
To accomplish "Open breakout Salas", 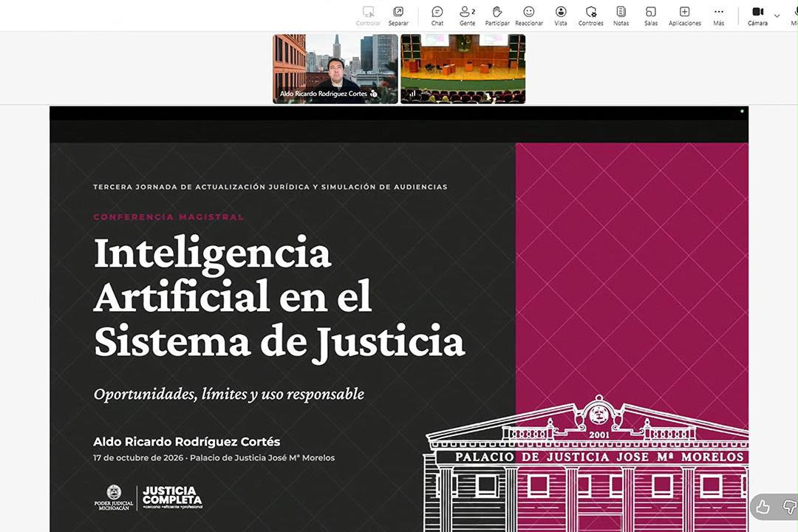I will tap(651, 16).
